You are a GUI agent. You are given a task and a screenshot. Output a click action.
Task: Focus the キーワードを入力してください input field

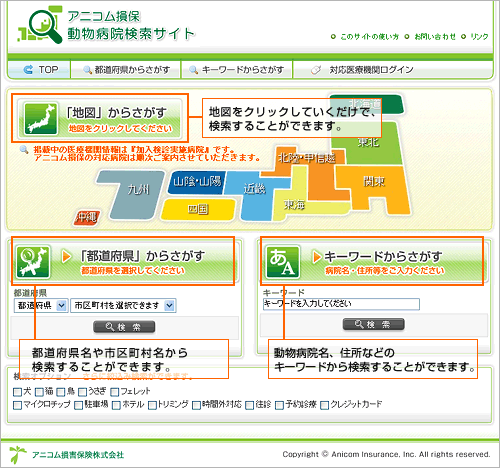point(341,304)
